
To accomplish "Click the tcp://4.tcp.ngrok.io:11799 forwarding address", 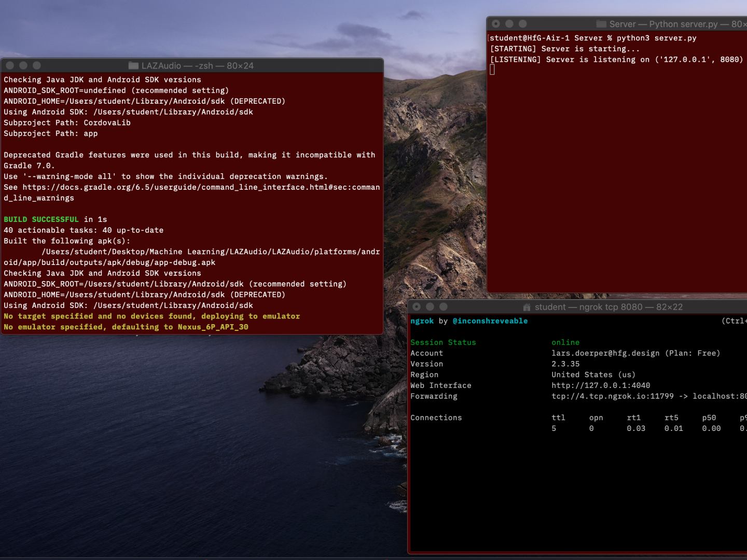I will coord(613,396).
